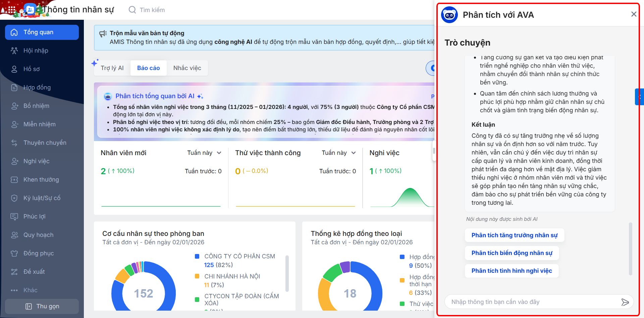644x318 pixels.
Task: Open Nghỉ việc in the sidebar
Action: point(42,161)
